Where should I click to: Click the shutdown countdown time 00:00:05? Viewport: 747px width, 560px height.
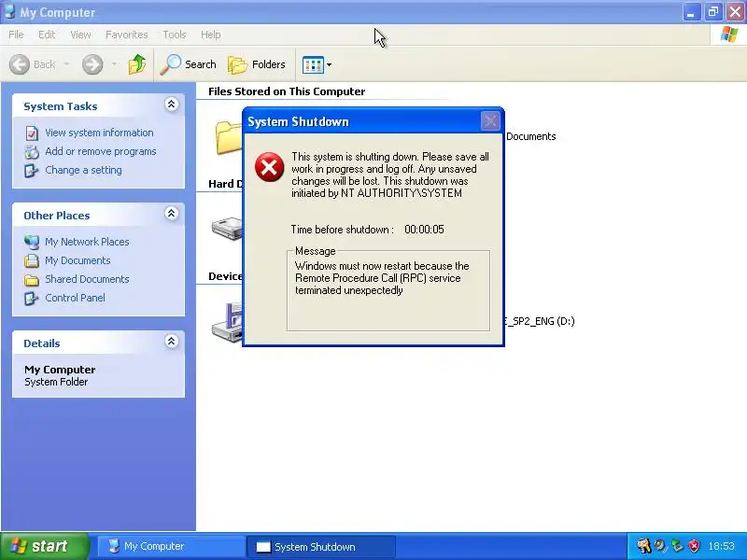point(424,230)
